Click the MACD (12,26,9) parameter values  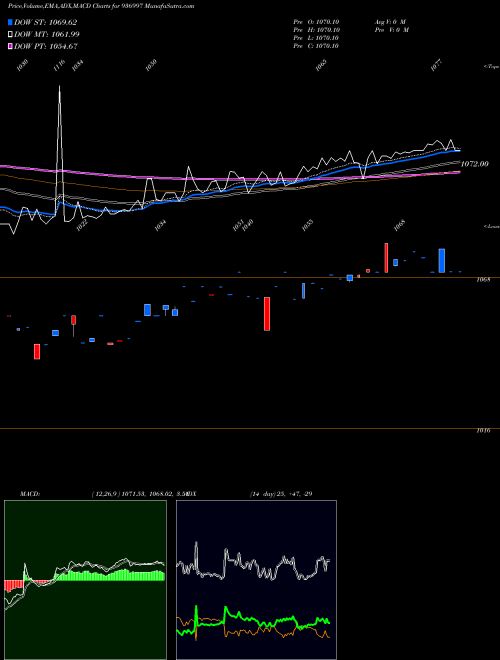[141, 494]
